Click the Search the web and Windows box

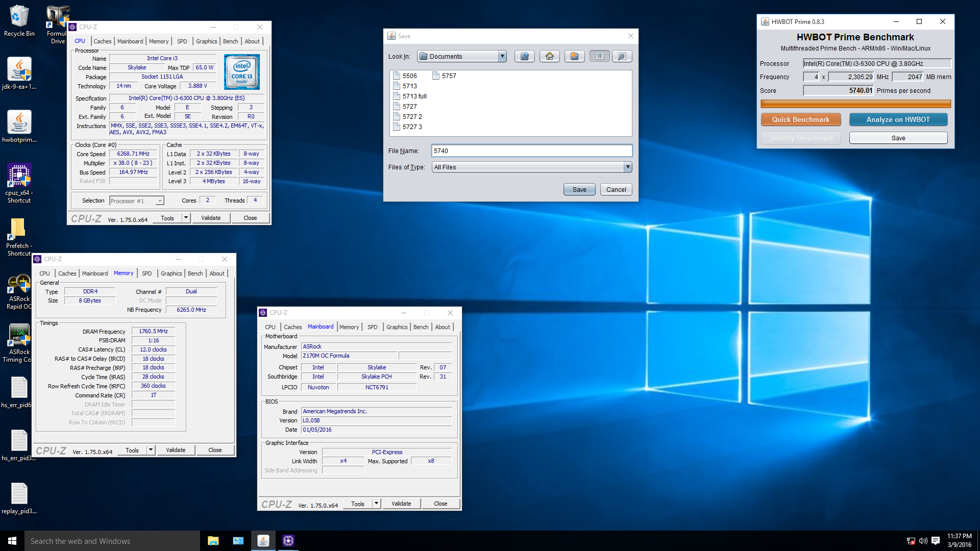112,541
